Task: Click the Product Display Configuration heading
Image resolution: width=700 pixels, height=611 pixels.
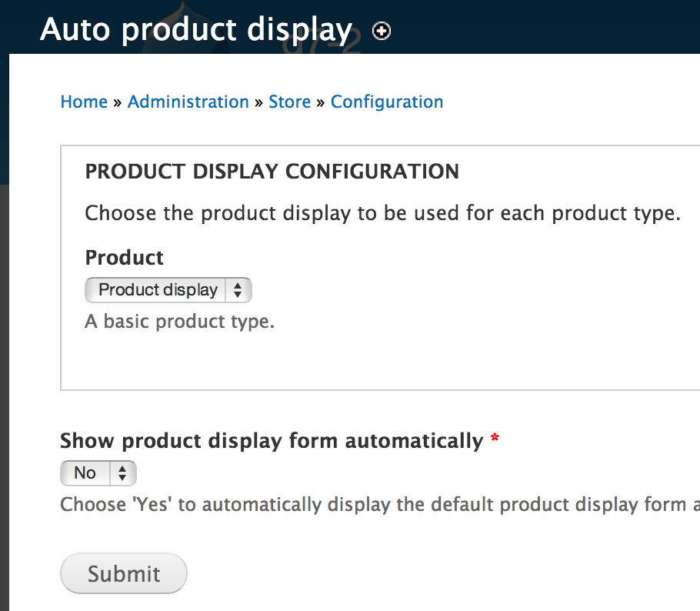Action: pos(272,172)
